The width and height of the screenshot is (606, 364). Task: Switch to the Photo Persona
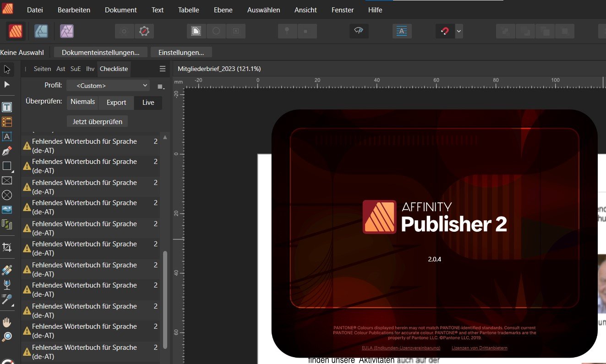click(x=67, y=31)
